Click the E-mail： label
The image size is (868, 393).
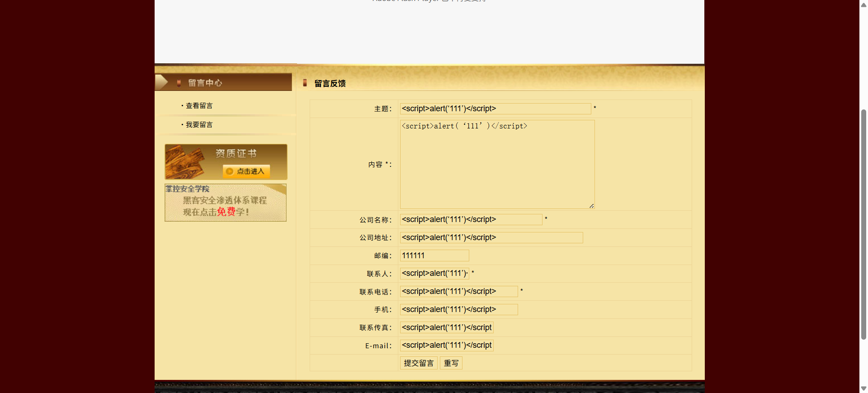click(x=378, y=346)
